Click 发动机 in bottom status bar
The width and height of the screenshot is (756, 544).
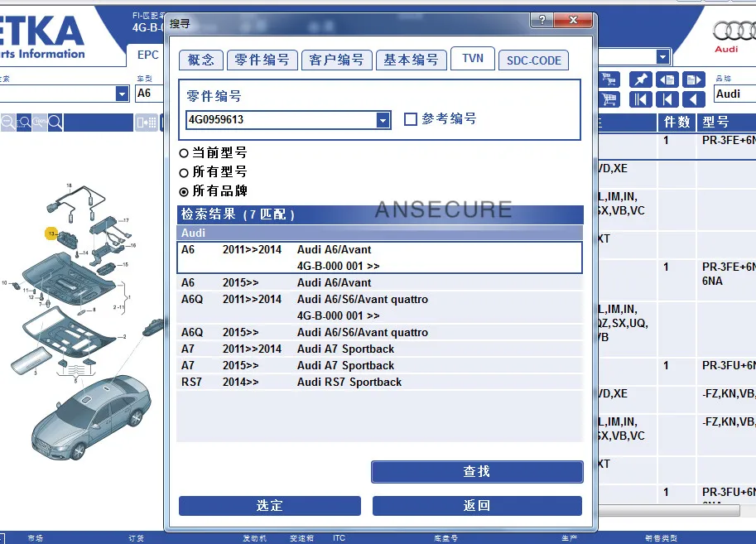coord(254,537)
